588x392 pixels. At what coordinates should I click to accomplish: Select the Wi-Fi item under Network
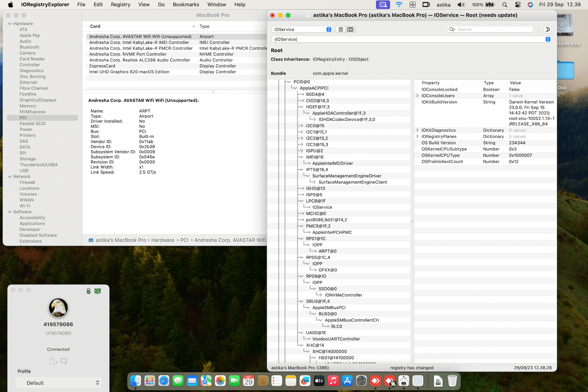[25, 206]
